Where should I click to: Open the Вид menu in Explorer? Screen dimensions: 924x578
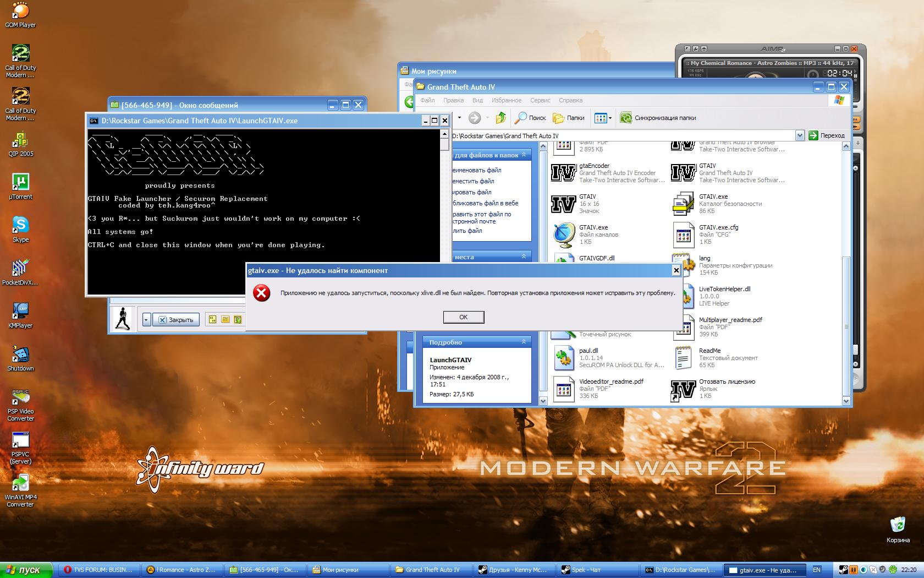coord(477,100)
